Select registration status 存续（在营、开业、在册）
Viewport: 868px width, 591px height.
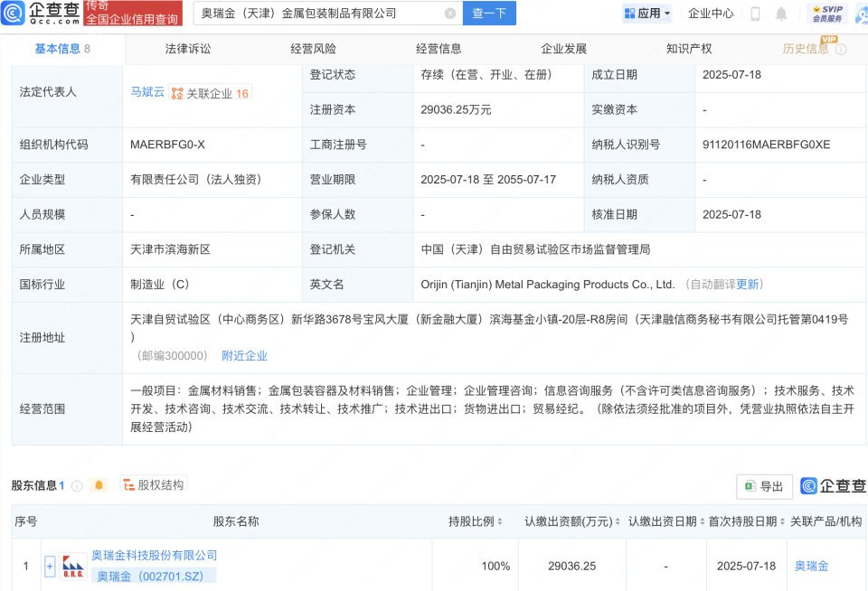tap(486, 75)
